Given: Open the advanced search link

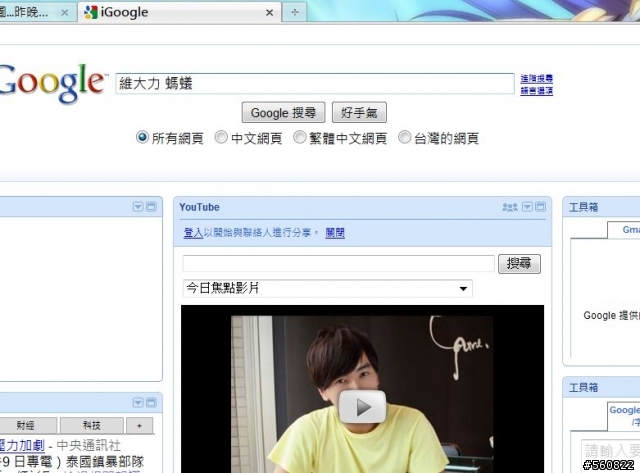Looking at the screenshot, I should (536, 78).
